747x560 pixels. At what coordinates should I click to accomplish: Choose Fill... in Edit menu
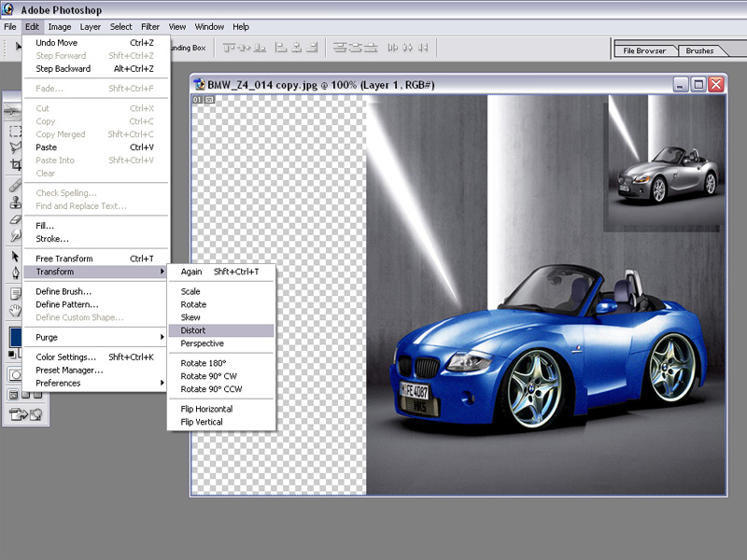(95, 226)
